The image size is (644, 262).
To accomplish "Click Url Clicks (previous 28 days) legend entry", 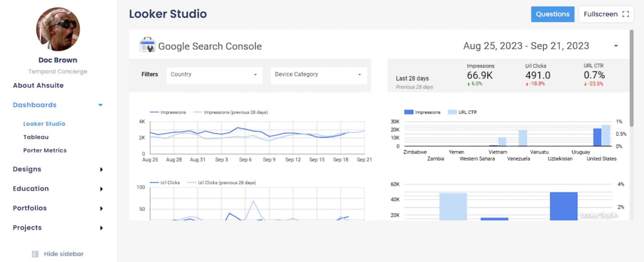I will [222, 183].
